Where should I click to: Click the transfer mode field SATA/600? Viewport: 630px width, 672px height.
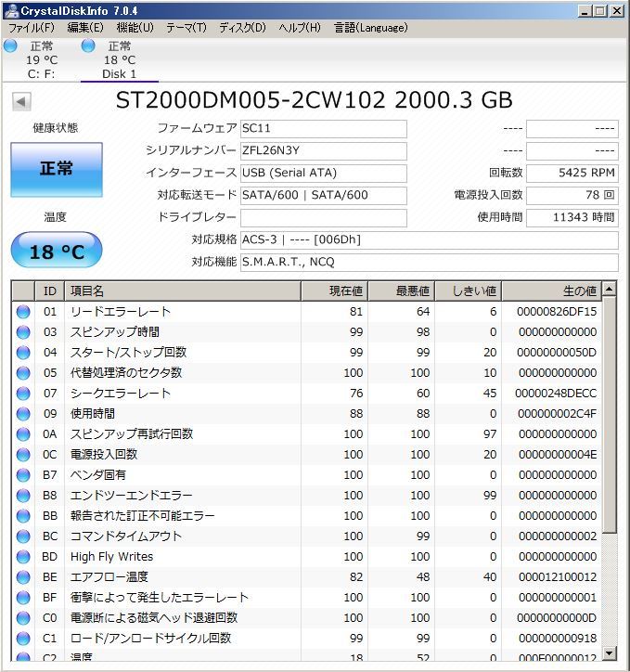click(x=324, y=196)
